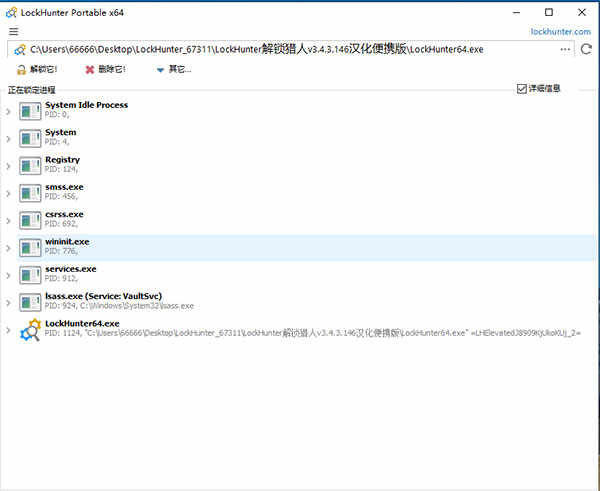Image resolution: width=600 pixels, height=491 pixels.
Task: Expand the System Idle Process row
Action: click(8, 111)
